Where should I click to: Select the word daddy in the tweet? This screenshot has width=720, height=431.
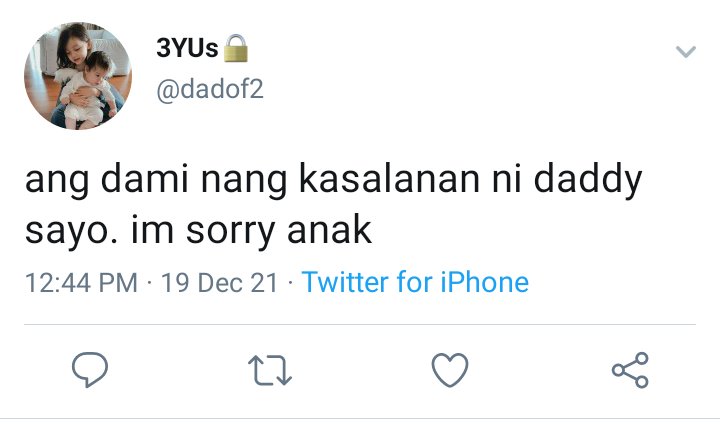[588, 181]
